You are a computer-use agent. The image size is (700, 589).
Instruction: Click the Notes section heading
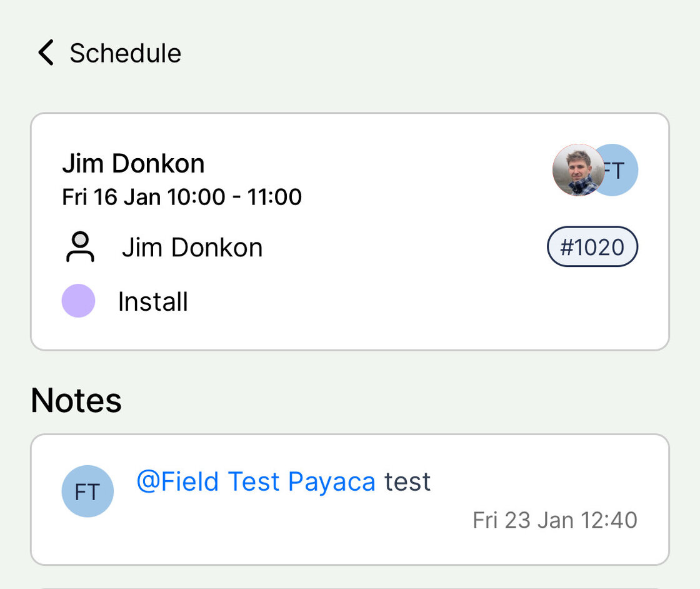tap(76, 400)
